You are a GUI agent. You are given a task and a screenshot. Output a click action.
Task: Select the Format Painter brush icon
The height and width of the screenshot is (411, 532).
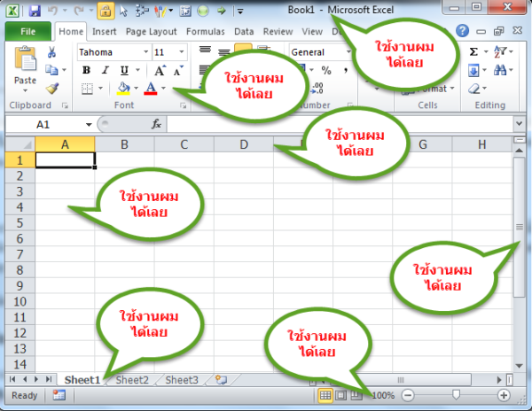coord(52,89)
